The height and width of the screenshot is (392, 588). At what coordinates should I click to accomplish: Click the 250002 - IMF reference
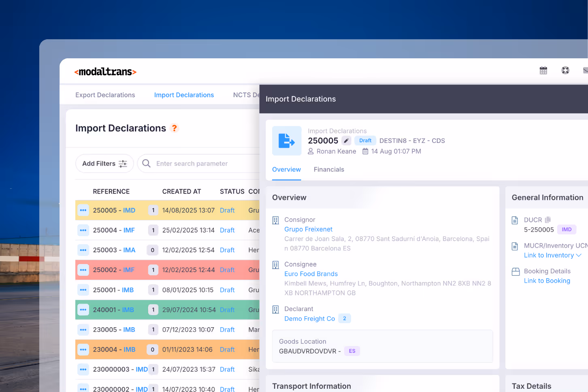[x=114, y=270]
